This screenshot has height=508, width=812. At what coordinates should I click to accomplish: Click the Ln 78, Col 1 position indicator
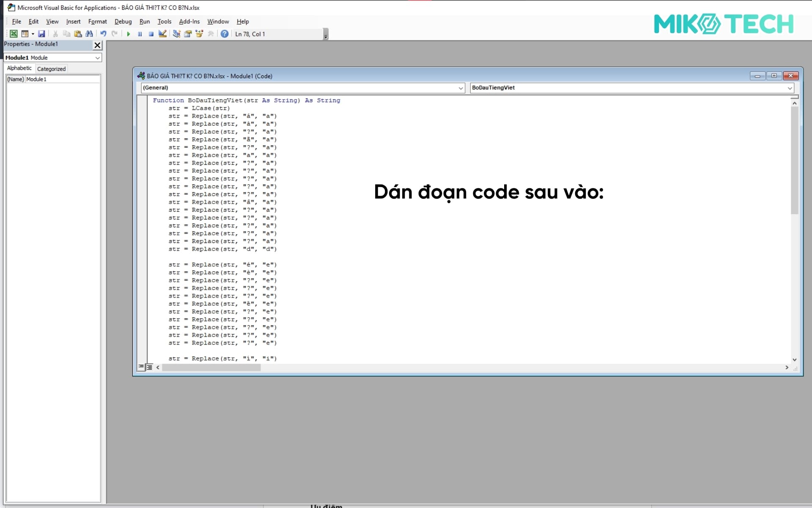pos(250,34)
